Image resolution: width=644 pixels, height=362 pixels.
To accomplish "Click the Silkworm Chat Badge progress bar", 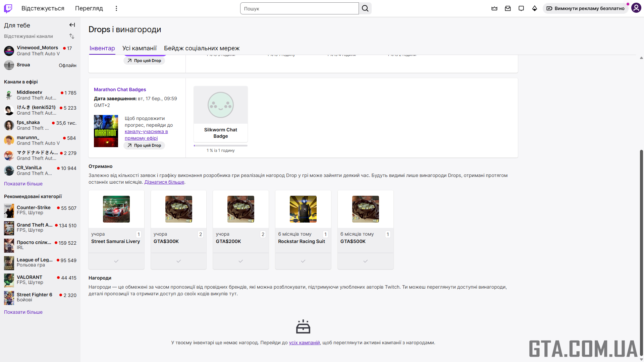I will [x=221, y=145].
